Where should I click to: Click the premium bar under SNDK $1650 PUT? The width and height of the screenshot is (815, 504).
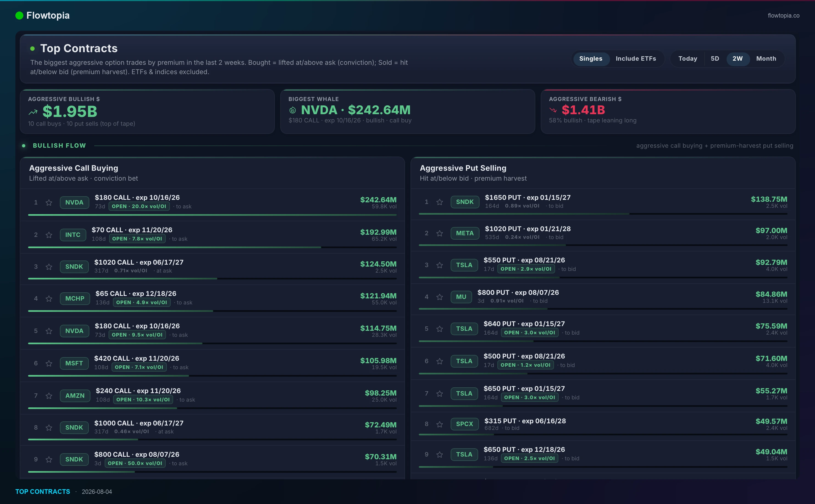coord(603,214)
